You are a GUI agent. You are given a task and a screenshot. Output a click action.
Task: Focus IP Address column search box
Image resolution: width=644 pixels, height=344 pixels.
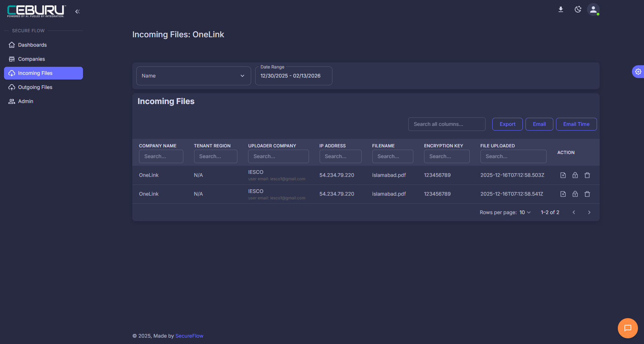(340, 156)
